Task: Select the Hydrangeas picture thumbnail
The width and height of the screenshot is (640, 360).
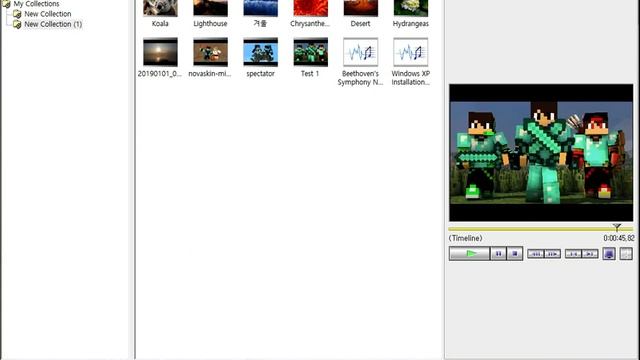Action: coord(411,8)
